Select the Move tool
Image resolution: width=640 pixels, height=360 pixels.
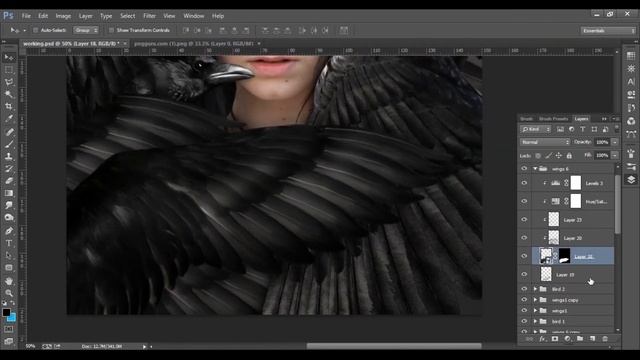click(x=9, y=58)
